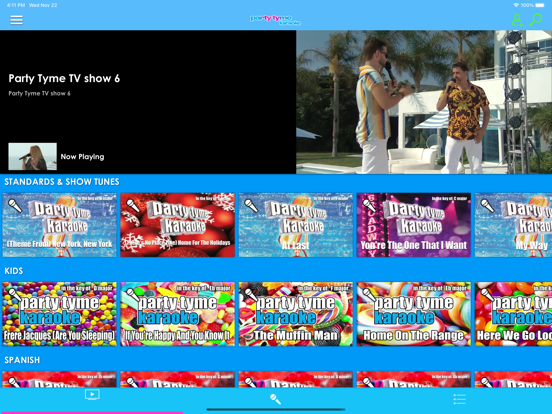Viewport: 552px width, 414px height.
Task: Open the Now Playing thumbnail
Action: pyautogui.click(x=32, y=156)
